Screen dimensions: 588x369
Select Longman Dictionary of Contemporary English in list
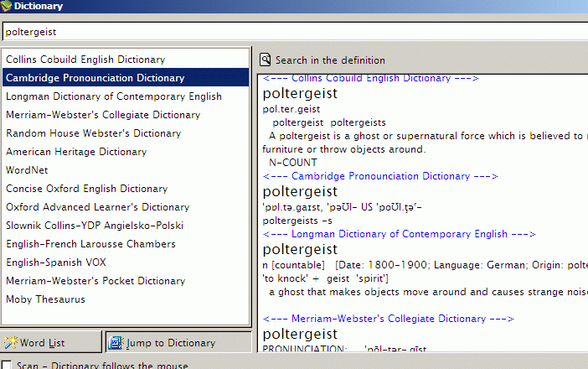tap(126, 96)
